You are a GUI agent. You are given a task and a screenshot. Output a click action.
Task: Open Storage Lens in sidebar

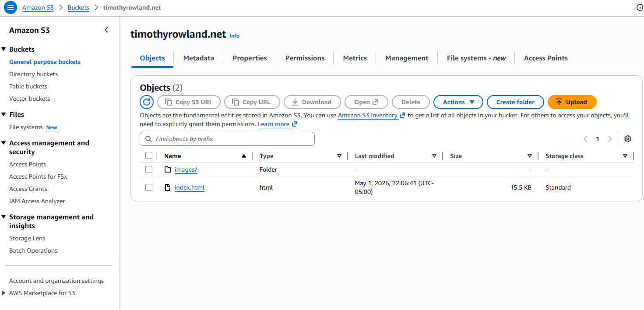(x=27, y=238)
